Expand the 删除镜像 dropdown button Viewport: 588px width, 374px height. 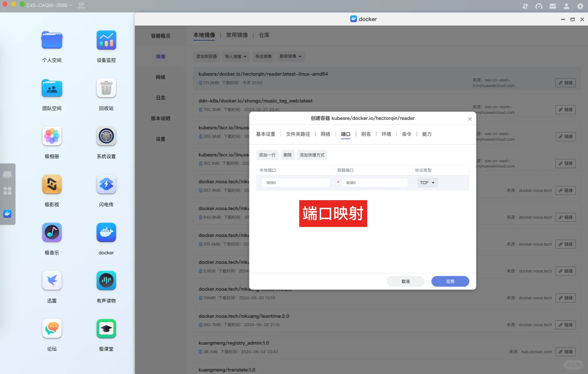click(290, 57)
